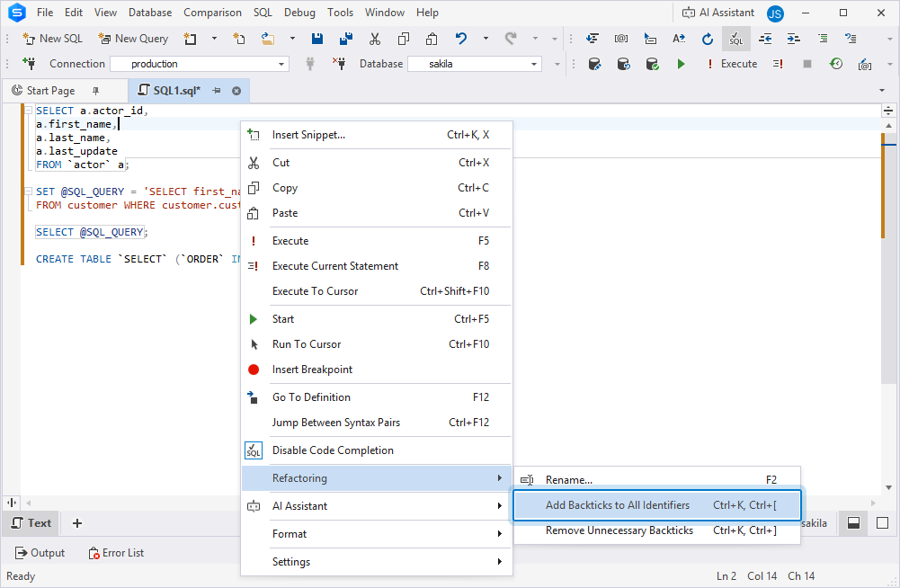
Task: Open the Database menu
Action: [x=150, y=12]
